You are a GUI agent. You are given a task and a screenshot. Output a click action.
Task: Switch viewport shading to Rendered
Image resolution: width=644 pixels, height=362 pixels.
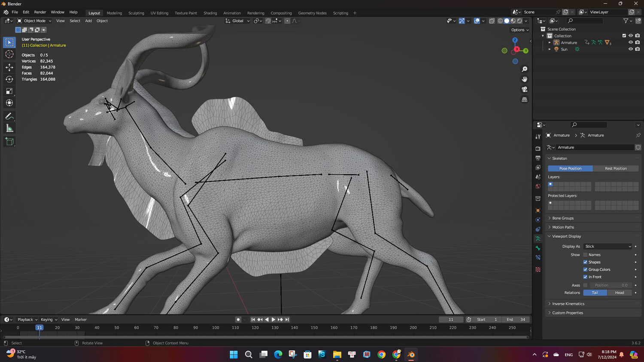519,21
